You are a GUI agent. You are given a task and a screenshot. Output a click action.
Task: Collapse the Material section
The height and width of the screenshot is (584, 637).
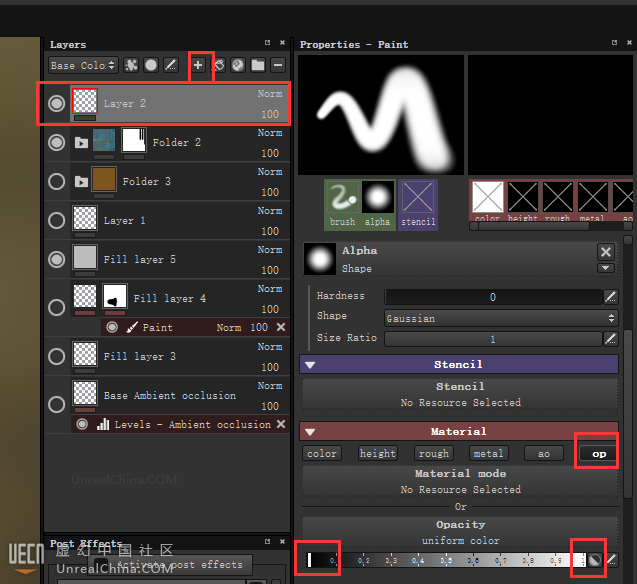310,432
